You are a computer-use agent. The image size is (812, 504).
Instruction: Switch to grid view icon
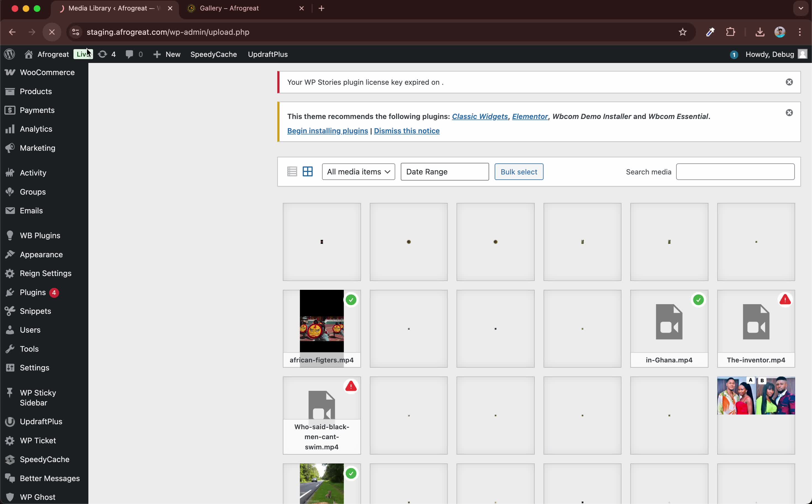307,172
